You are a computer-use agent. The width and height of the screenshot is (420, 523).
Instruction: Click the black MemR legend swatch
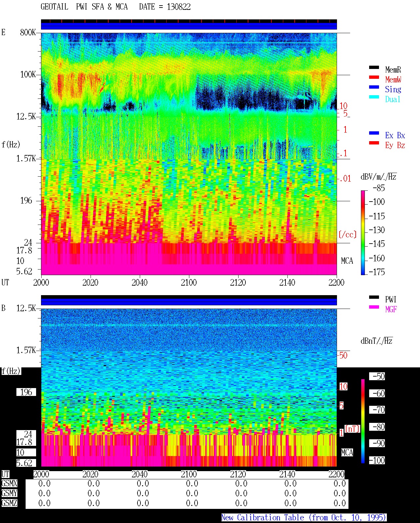[374, 68]
